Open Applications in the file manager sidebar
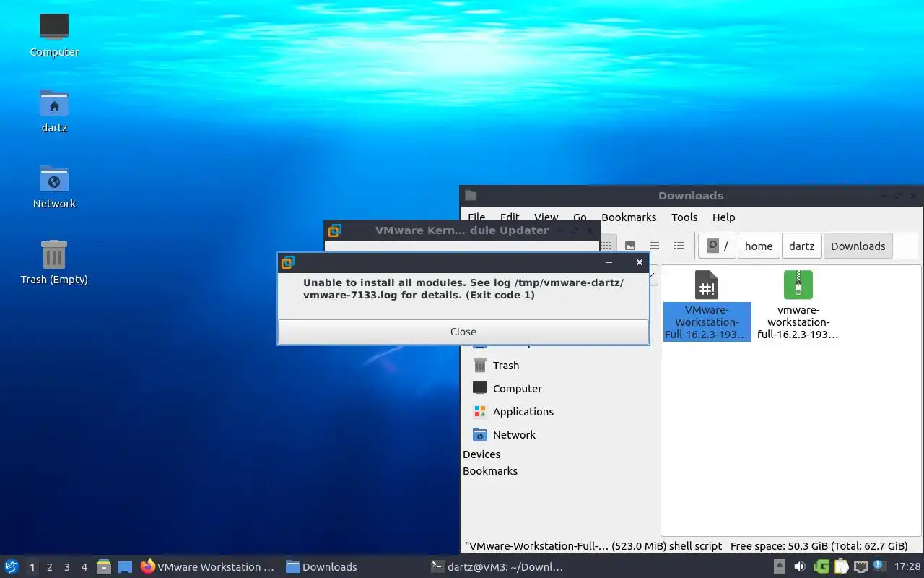Screen dimensions: 924x578 (513, 412)
